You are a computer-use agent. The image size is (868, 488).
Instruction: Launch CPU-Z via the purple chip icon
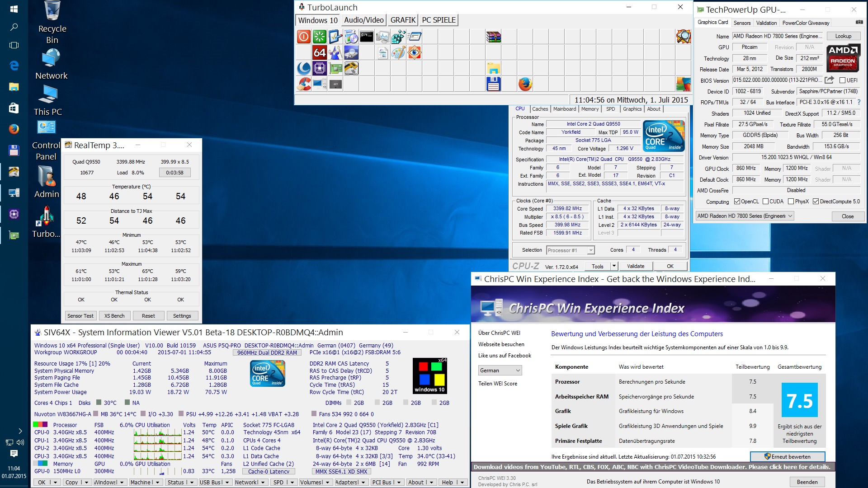point(320,68)
